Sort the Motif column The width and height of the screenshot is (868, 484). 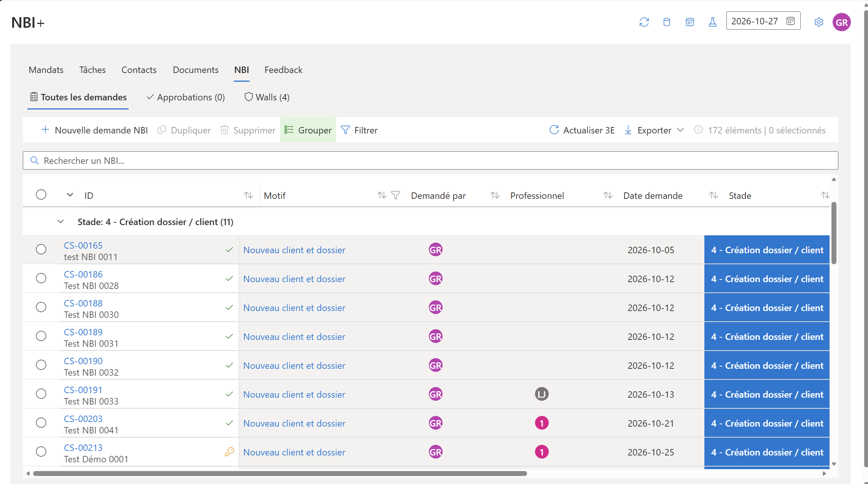pyautogui.click(x=382, y=195)
